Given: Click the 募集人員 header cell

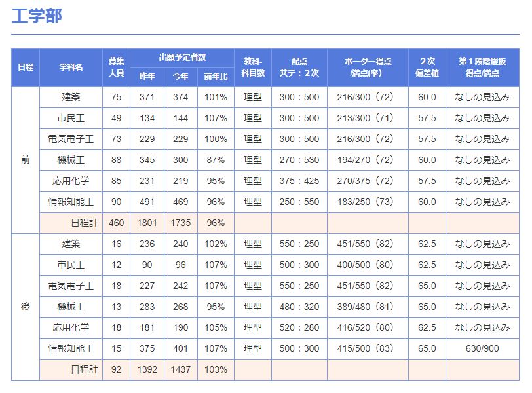Looking at the screenshot, I should click(x=116, y=67).
